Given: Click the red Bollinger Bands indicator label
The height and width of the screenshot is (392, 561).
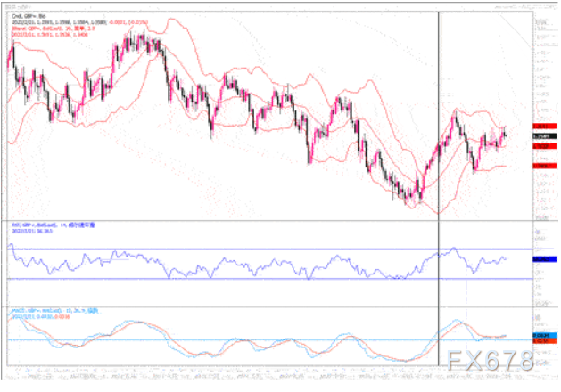Looking at the screenshot, I should pos(54,29).
